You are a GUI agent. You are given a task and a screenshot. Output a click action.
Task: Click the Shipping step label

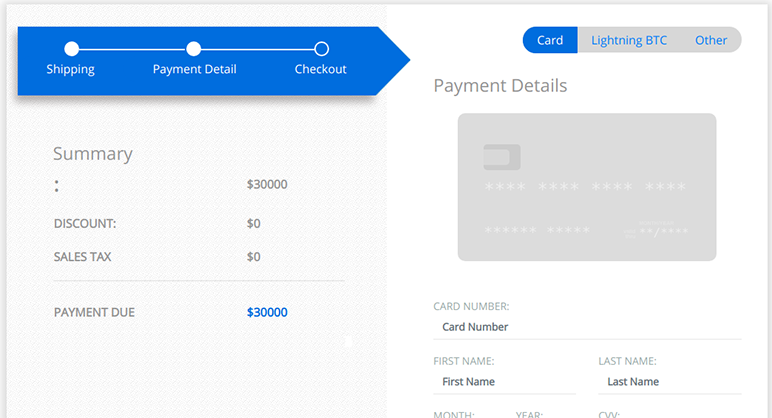pyautogui.click(x=70, y=69)
